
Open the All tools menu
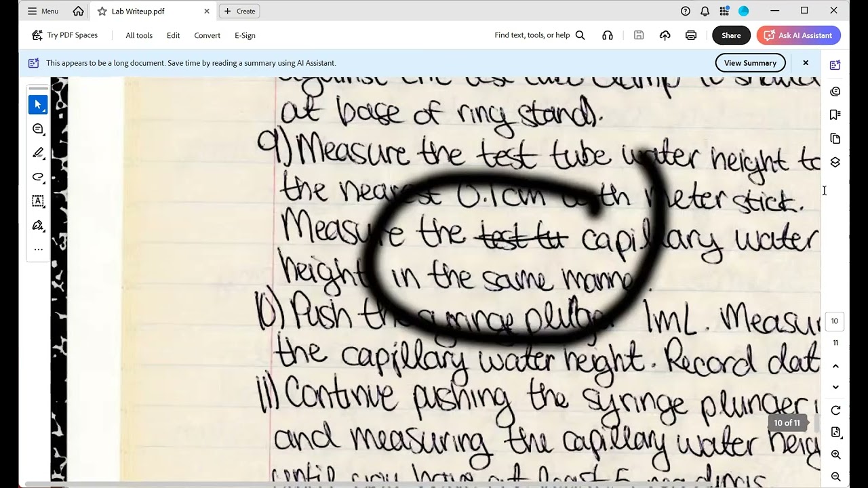pyautogui.click(x=139, y=35)
